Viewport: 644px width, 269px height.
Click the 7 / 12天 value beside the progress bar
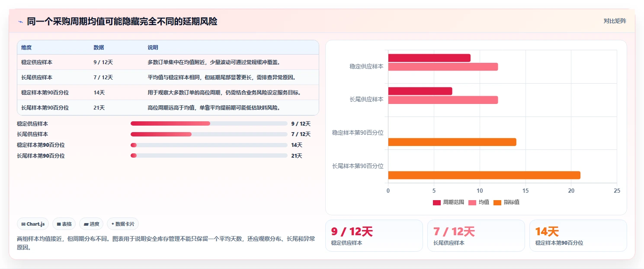click(301, 134)
